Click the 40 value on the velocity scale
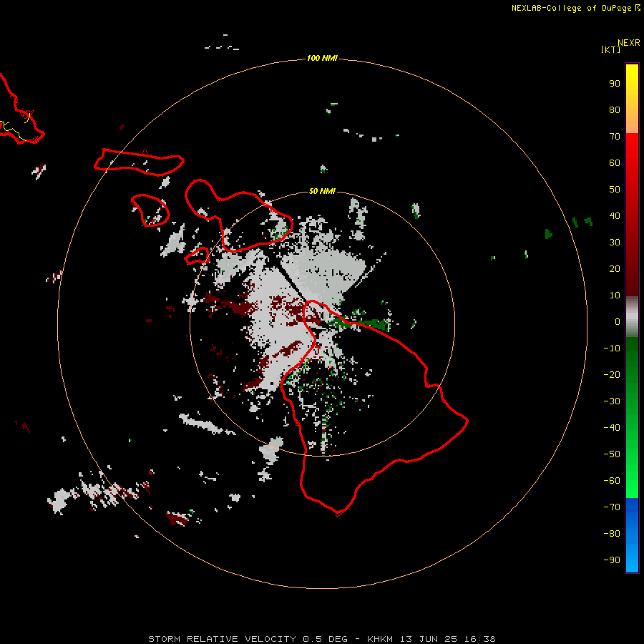Image resolution: width=644 pixels, height=644 pixels. tap(615, 216)
